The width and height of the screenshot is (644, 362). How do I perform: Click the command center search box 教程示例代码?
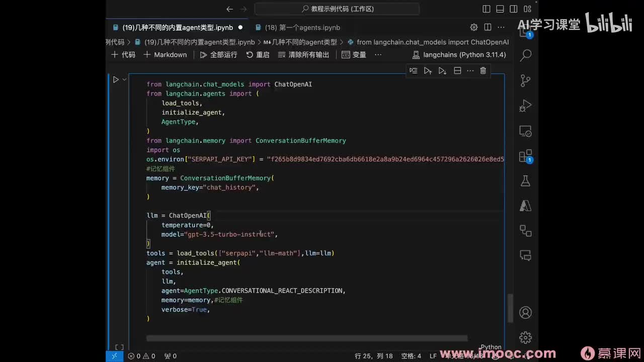pos(337,9)
